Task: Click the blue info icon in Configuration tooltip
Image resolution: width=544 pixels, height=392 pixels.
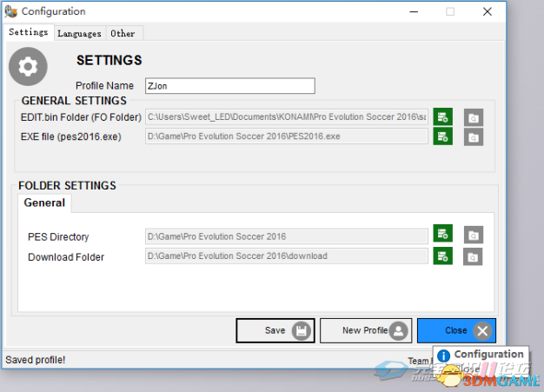Action: [444, 355]
